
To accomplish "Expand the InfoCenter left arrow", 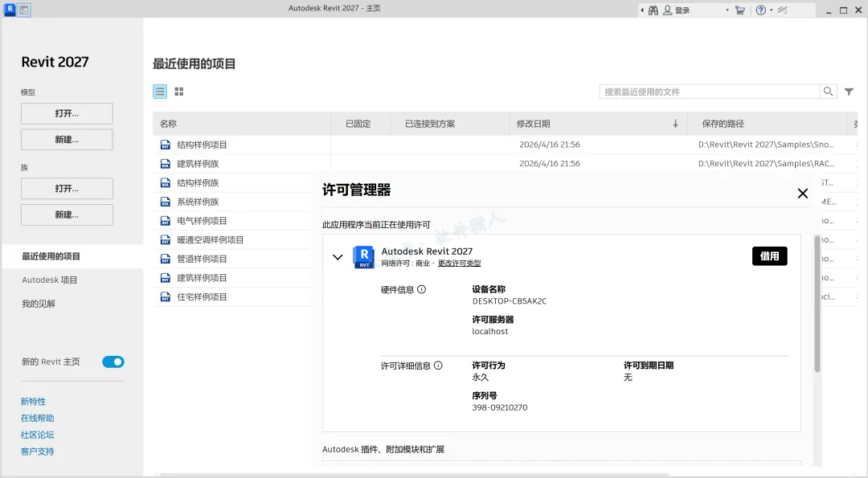I will pos(642,10).
